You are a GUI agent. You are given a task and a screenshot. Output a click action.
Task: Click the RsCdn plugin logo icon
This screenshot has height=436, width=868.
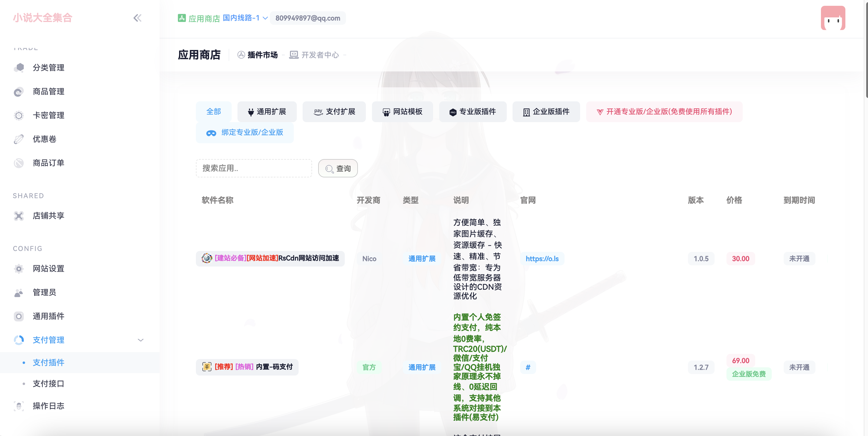tap(207, 258)
